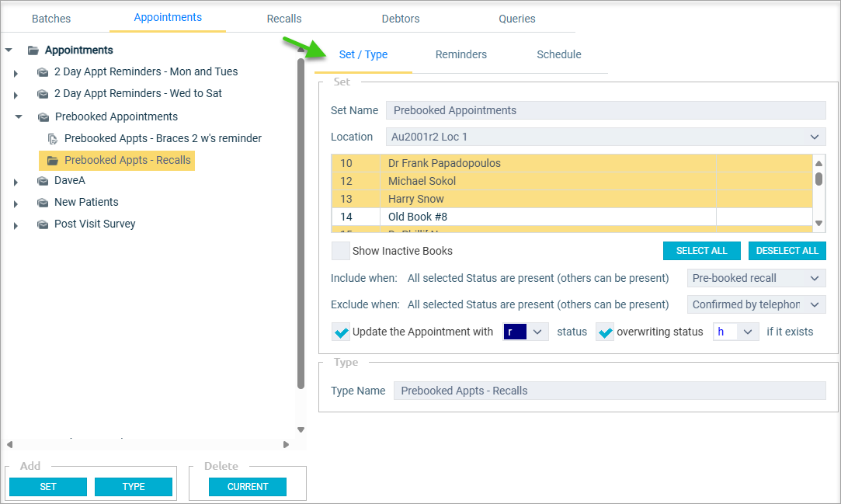This screenshot has height=504, width=841.
Task: Select book 13 Harry Snow
Action: coord(572,199)
